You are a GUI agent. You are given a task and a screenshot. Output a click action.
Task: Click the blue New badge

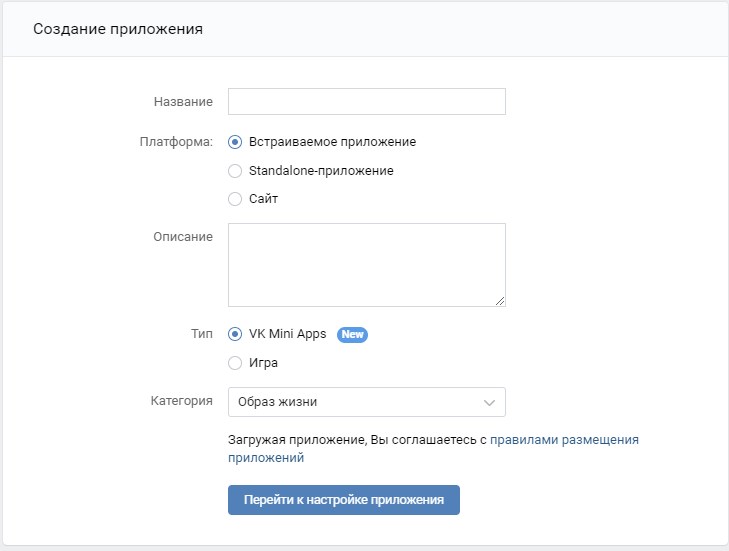[352, 334]
